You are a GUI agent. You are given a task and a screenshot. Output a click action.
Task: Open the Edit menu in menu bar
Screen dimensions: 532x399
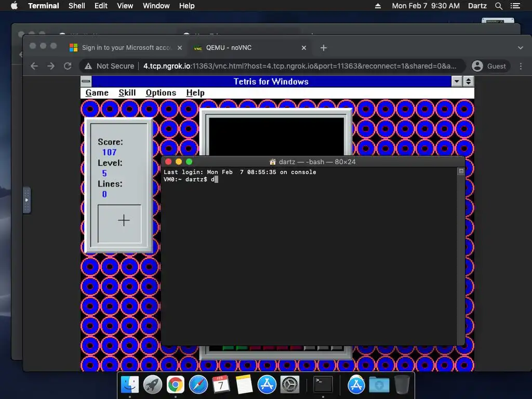click(x=101, y=6)
